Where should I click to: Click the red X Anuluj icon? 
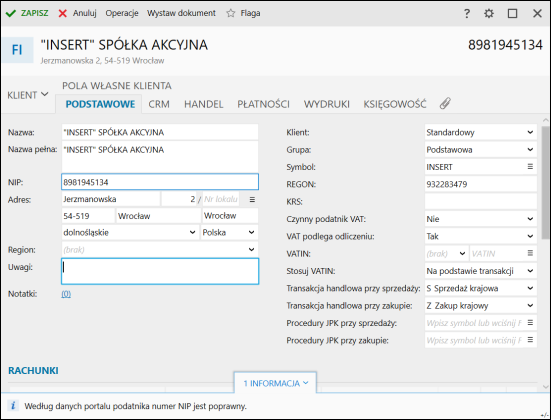(x=63, y=13)
